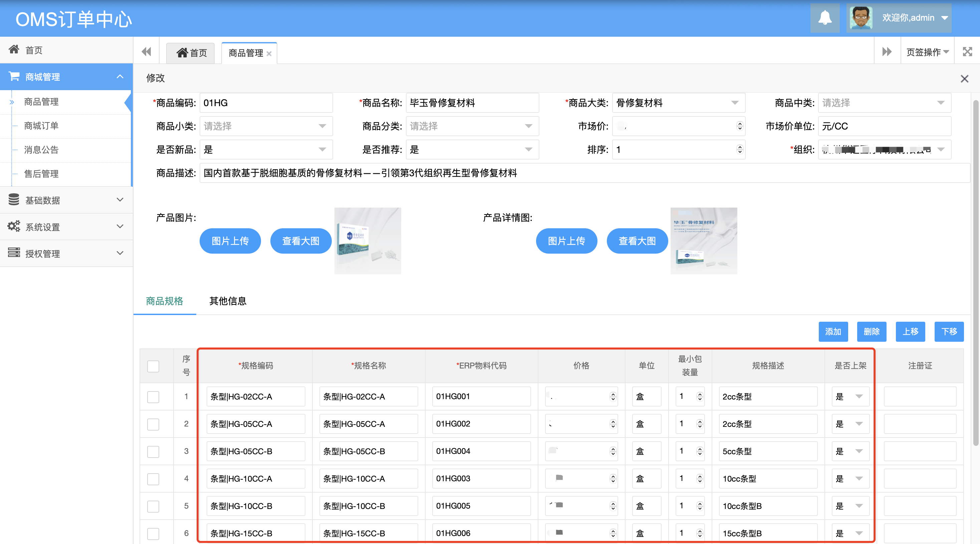980x544 pixels.
Task: Open 售后管理 in the sidebar
Action: point(41,174)
